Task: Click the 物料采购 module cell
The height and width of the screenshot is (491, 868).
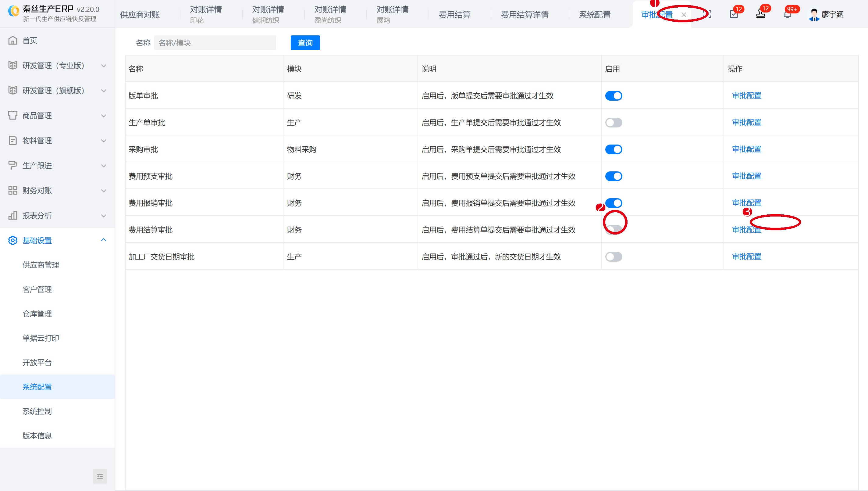Action: tap(350, 149)
